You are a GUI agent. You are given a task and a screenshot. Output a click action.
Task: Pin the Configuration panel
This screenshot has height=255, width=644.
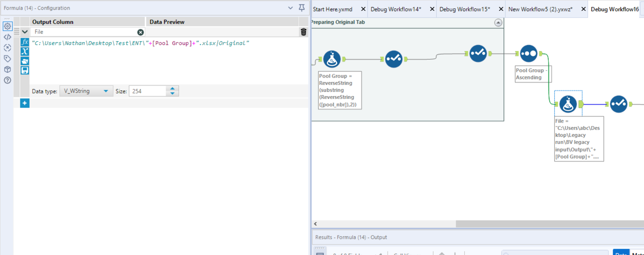coord(301,8)
